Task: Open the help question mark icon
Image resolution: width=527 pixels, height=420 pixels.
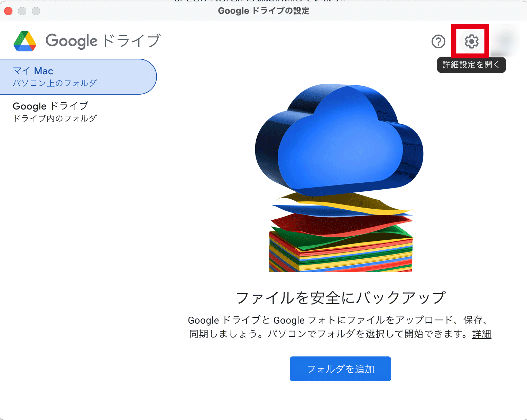Action: pyautogui.click(x=438, y=41)
